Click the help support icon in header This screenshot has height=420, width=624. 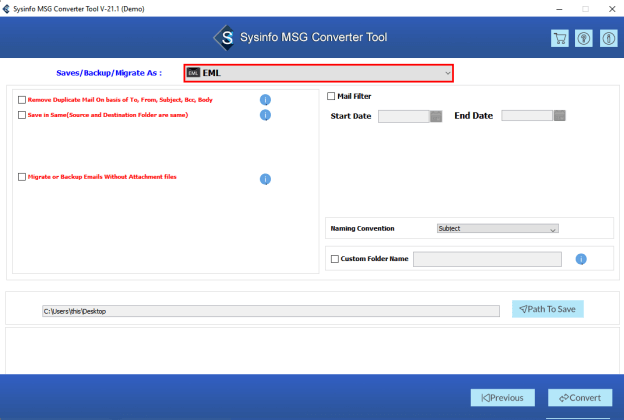pyautogui.click(x=584, y=39)
